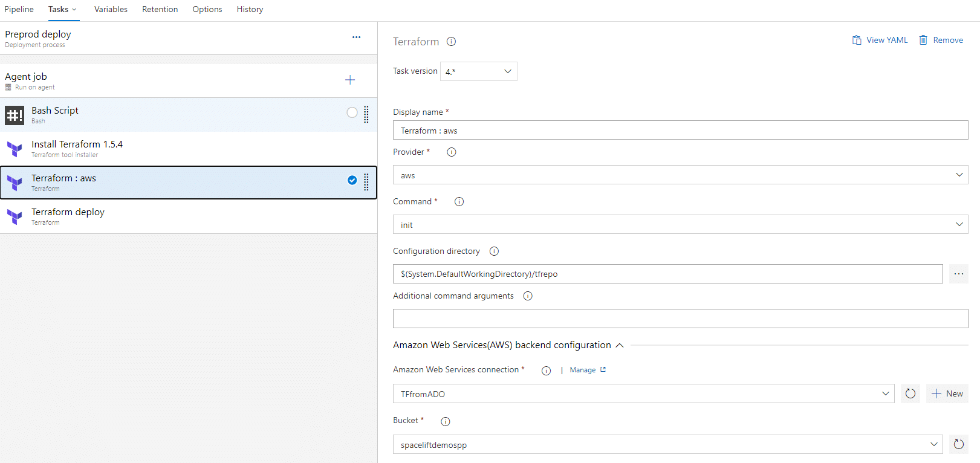The image size is (980, 463).
Task: Show info for Provider field
Action: click(x=452, y=152)
